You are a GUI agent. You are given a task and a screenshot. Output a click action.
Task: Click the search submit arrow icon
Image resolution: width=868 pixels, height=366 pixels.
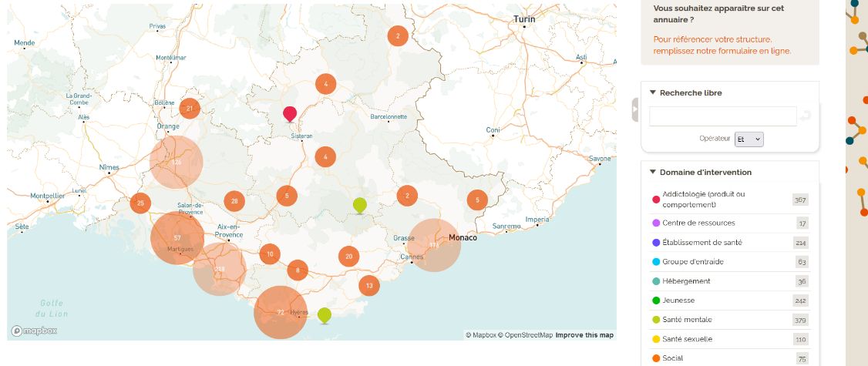tap(806, 116)
